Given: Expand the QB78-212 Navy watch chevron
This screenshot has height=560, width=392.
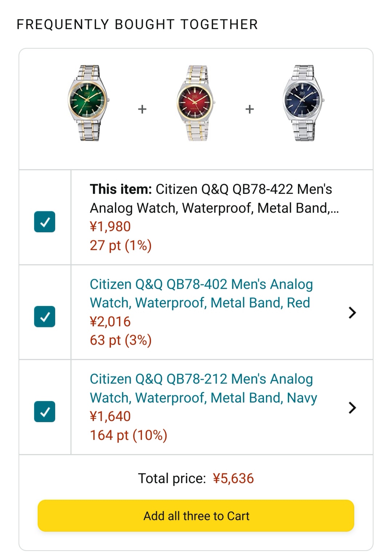Looking at the screenshot, I should coord(352,408).
